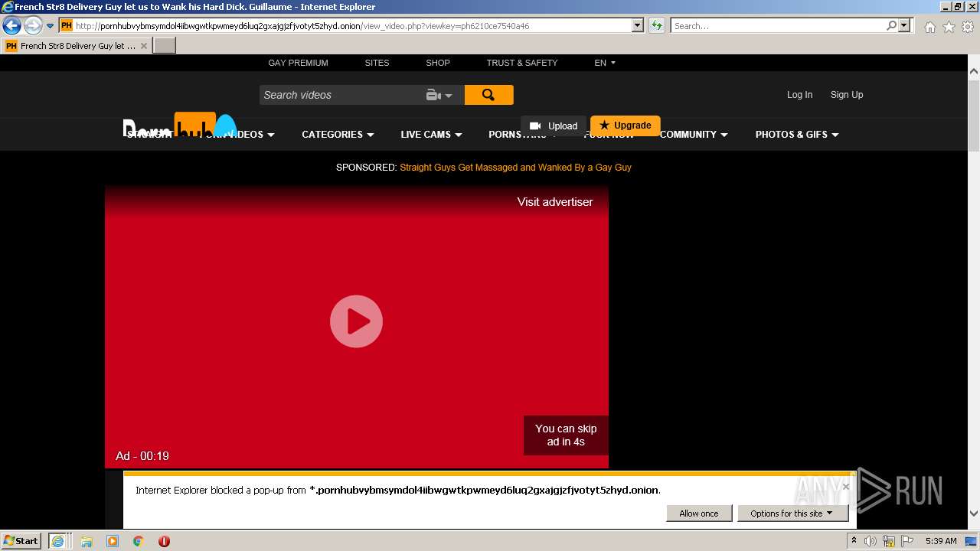Open the File Explorer taskbar icon
This screenshot has width=980, height=551.
coord(87,541)
